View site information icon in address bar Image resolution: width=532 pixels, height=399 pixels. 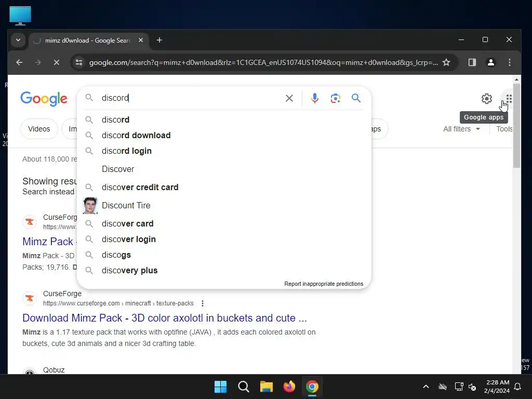point(79,62)
